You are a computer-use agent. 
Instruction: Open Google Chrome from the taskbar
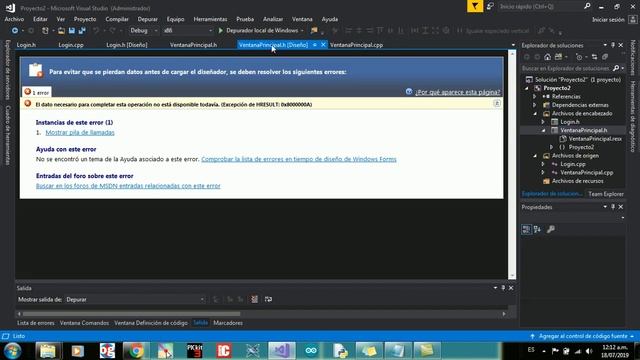pos(136,351)
